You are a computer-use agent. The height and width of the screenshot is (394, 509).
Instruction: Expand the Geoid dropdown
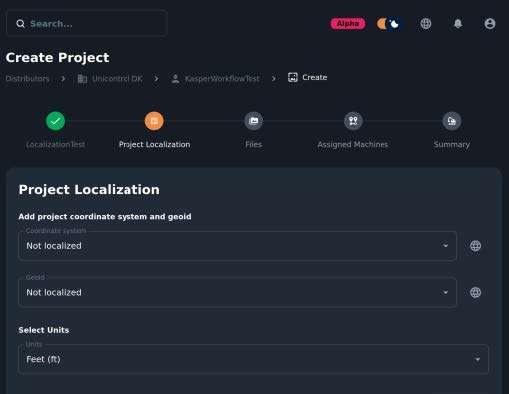237,292
